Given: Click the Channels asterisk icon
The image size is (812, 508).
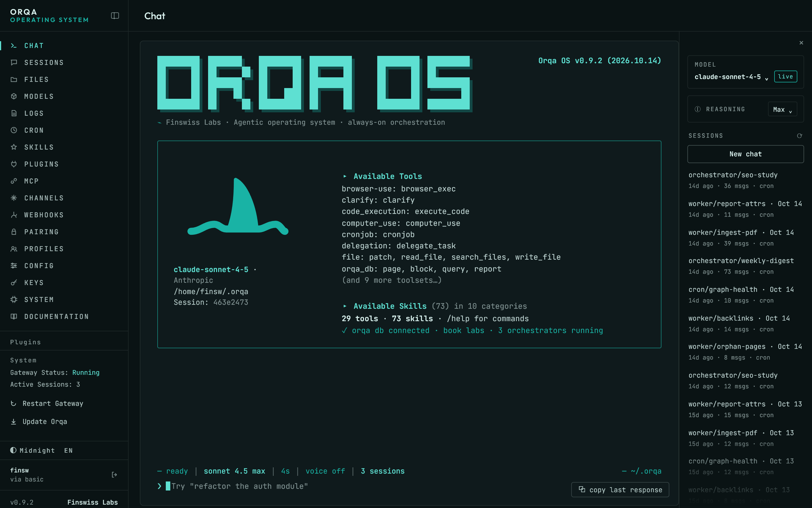Looking at the screenshot, I should pyautogui.click(x=14, y=198).
